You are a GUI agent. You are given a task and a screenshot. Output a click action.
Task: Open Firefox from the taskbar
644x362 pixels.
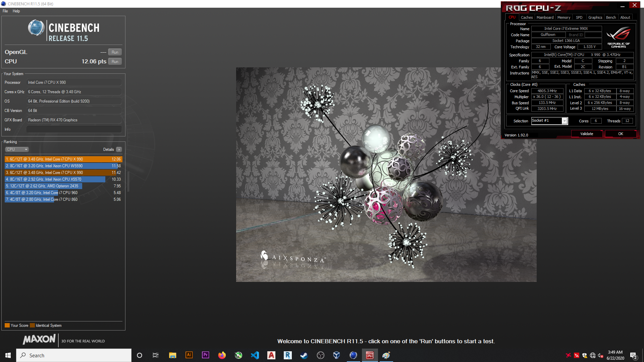tap(222, 355)
